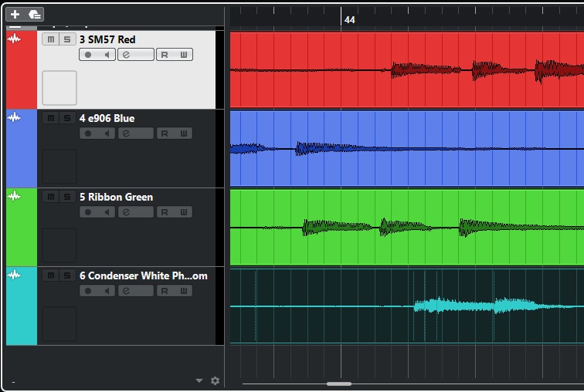Record-enable the 4 e906 Blue track
The image size is (584, 392).
click(x=88, y=133)
